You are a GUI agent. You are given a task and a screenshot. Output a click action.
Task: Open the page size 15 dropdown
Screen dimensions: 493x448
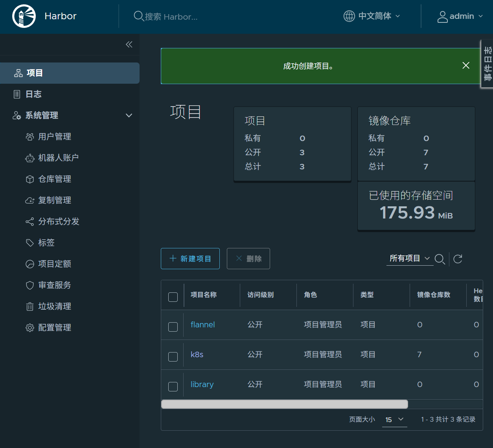tap(394, 420)
